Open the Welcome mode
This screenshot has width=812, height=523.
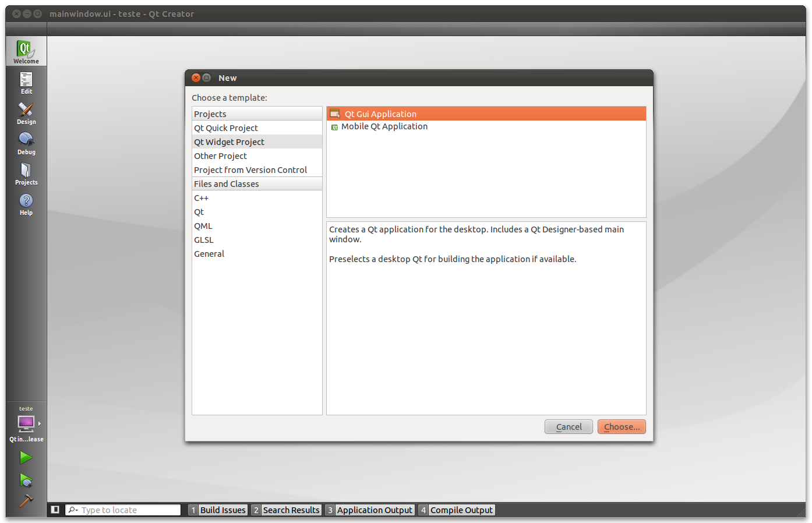click(26, 51)
